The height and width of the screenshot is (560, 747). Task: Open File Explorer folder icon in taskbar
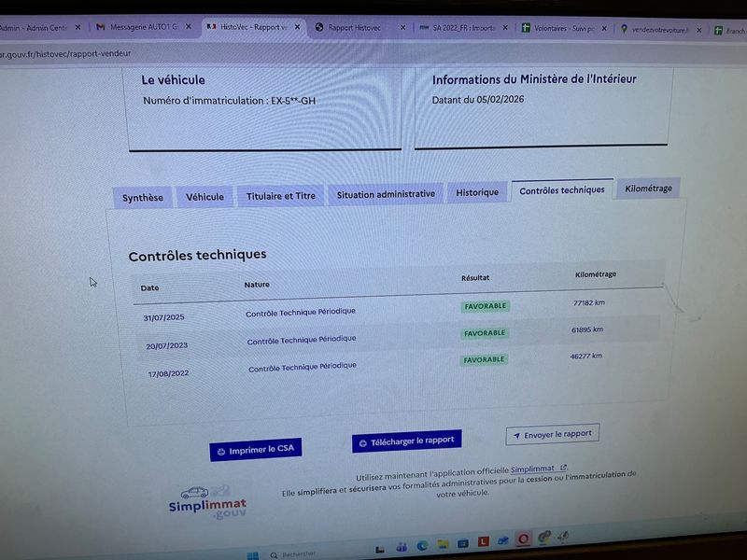[x=443, y=543]
